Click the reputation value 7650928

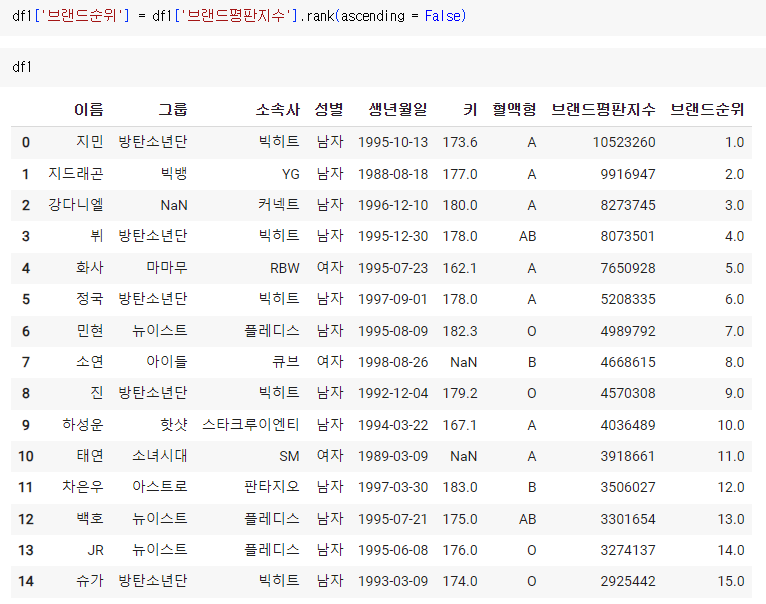point(628,268)
